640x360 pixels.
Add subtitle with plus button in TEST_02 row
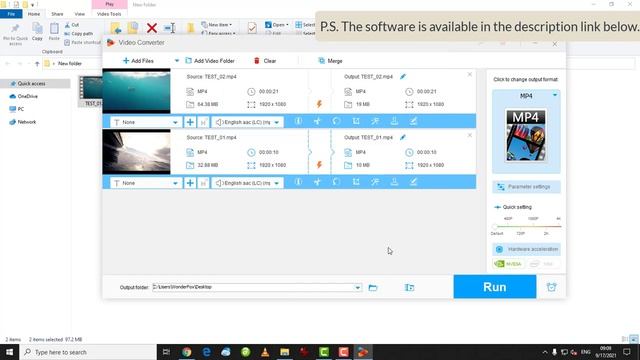(x=190, y=122)
